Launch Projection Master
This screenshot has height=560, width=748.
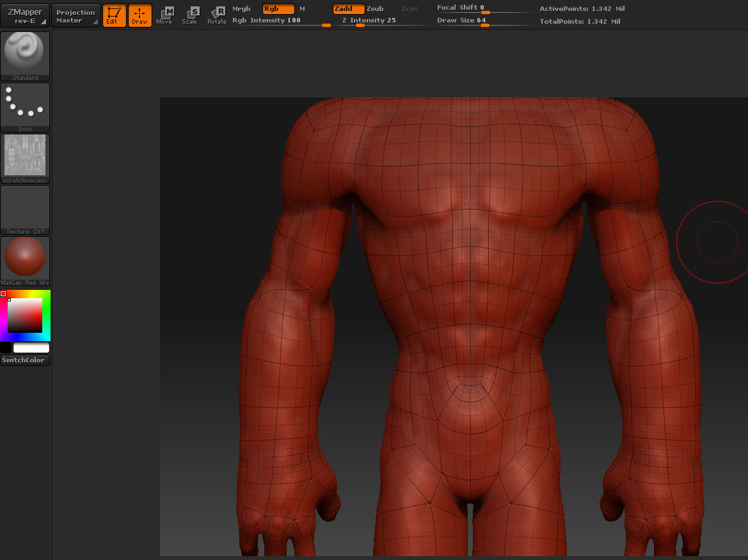click(x=76, y=16)
